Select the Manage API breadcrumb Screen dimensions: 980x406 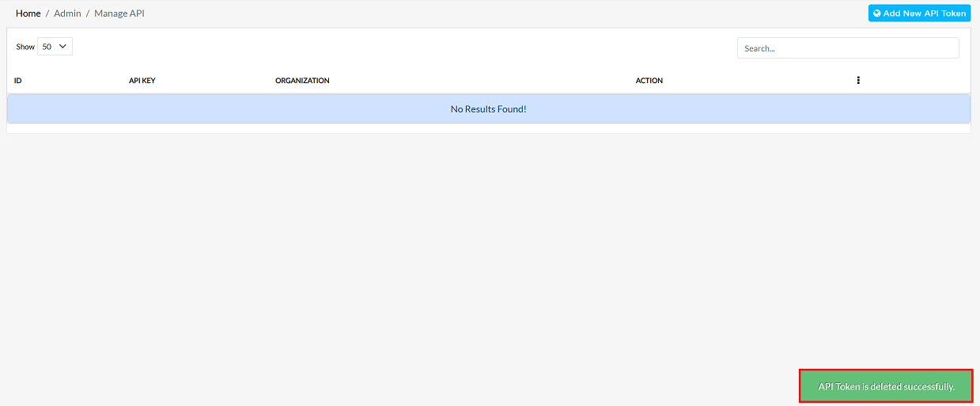coord(119,13)
